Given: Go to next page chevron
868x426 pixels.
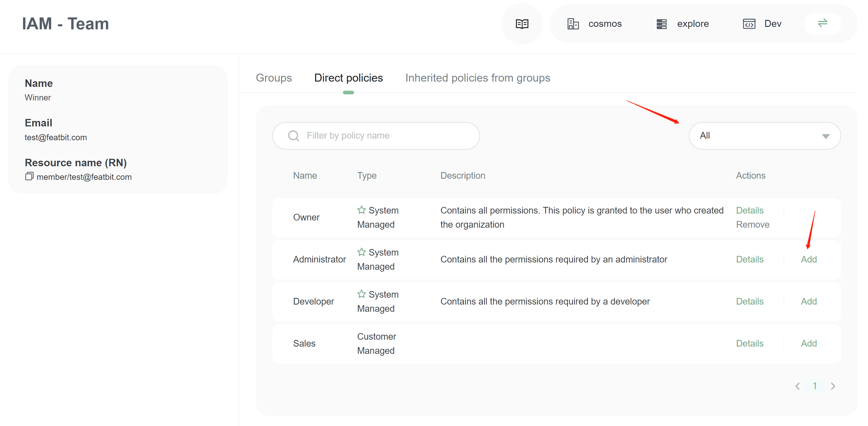Looking at the screenshot, I should click(x=833, y=386).
